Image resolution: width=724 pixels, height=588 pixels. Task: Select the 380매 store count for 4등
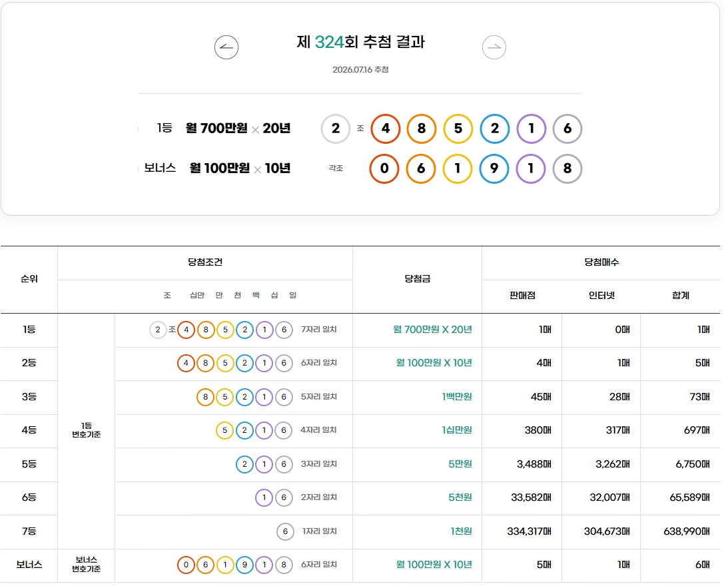click(x=538, y=430)
